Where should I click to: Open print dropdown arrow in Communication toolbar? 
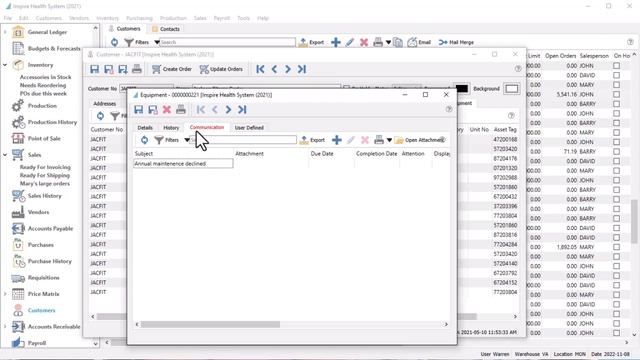point(389,140)
